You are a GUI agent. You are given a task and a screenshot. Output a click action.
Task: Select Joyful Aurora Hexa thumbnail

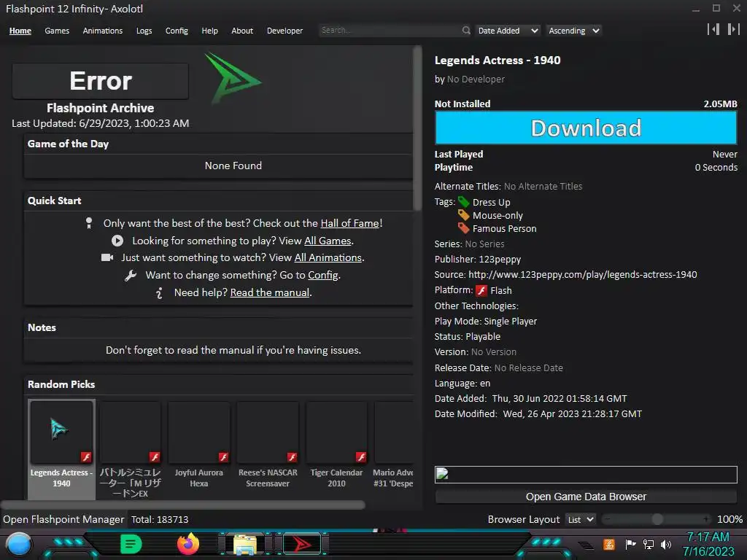[x=198, y=446]
